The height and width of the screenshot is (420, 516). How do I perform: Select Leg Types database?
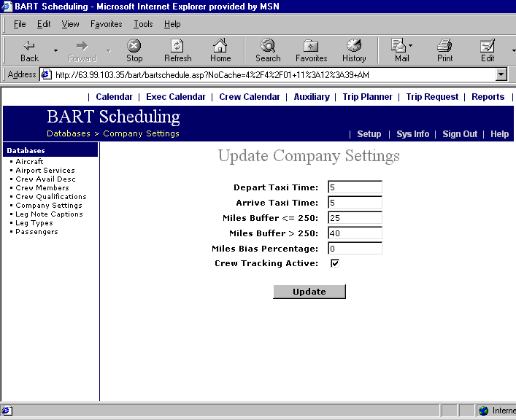pos(34,223)
